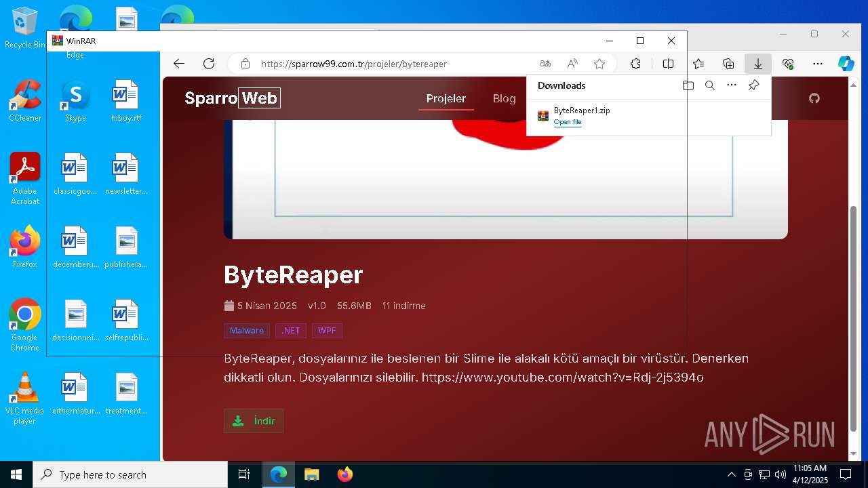Add page to favorites star icon

tap(599, 64)
